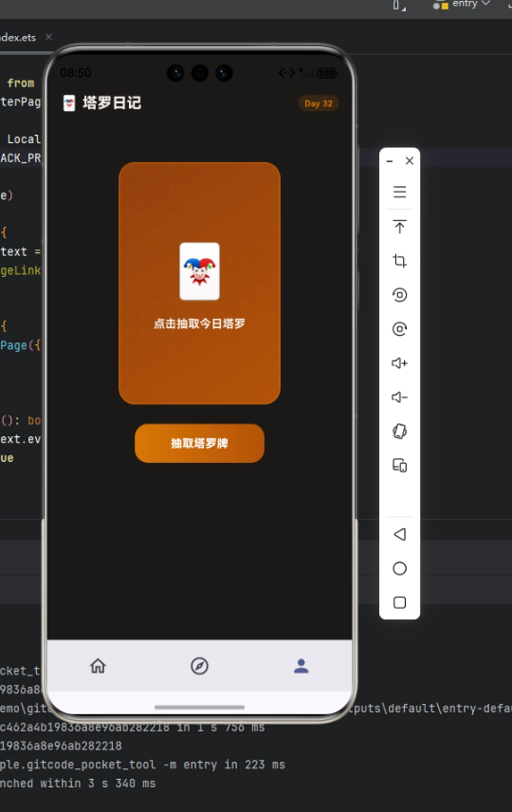This screenshot has height=812, width=512.
Task: Click the emulator screenshot crop icon
Action: [x=400, y=261]
